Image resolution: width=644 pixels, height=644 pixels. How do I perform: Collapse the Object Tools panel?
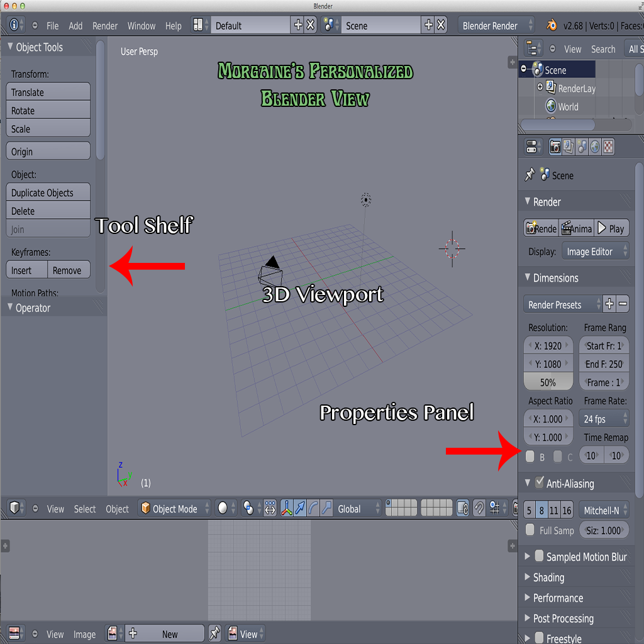click(x=11, y=47)
